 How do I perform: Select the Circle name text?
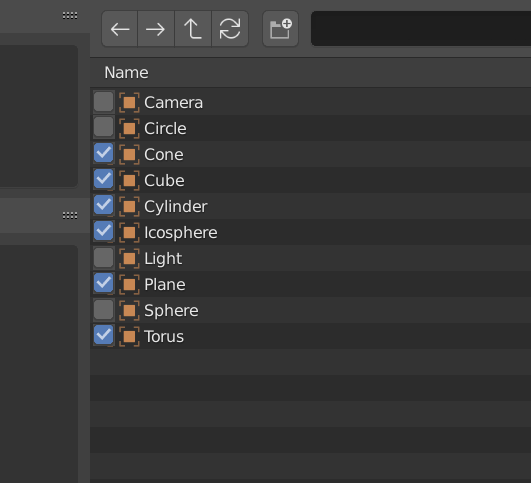pyautogui.click(x=165, y=129)
